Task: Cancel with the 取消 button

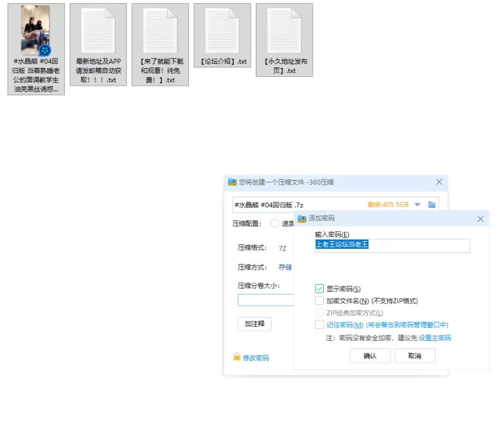Action: click(x=415, y=356)
